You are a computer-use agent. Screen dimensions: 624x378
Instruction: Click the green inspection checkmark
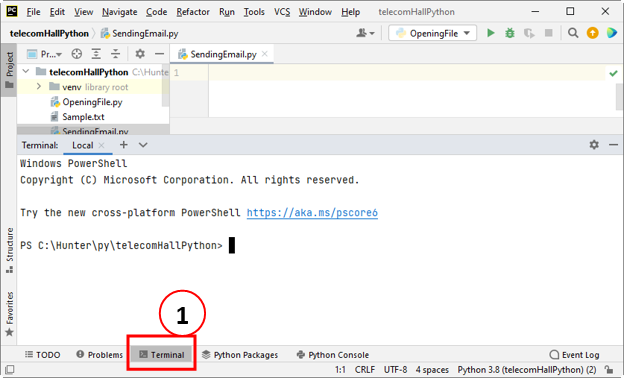click(613, 73)
